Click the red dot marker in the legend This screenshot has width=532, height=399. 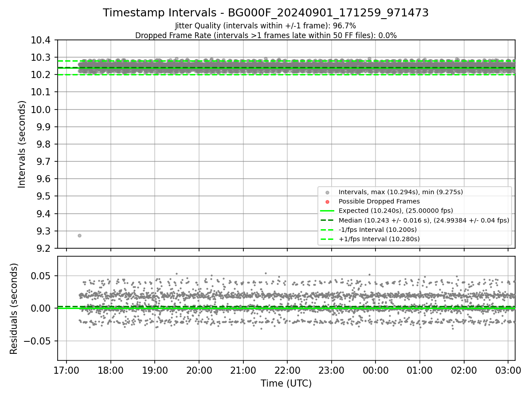(327, 202)
